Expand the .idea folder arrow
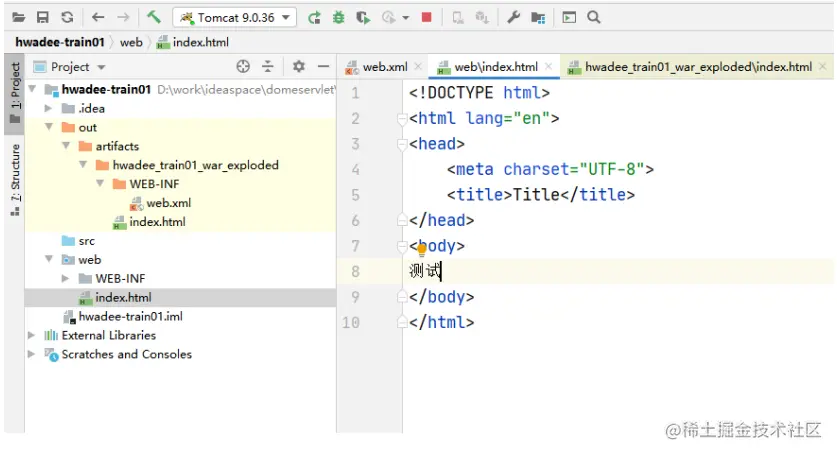837x455 pixels. coord(49,108)
